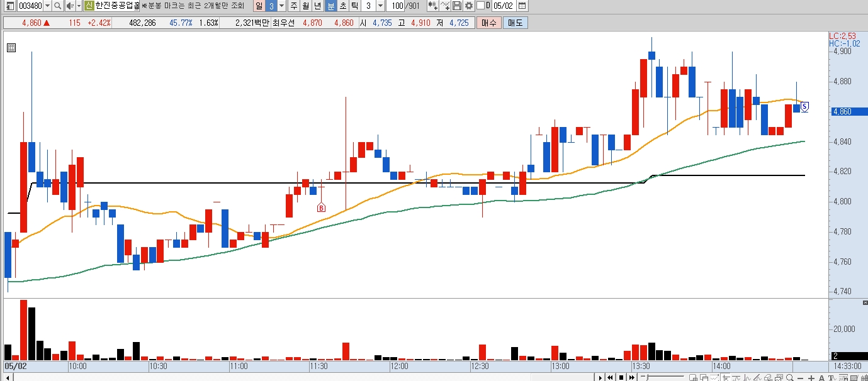Select the 일 (daily) period button
Viewport: 868px width, 381px height.
click(259, 6)
